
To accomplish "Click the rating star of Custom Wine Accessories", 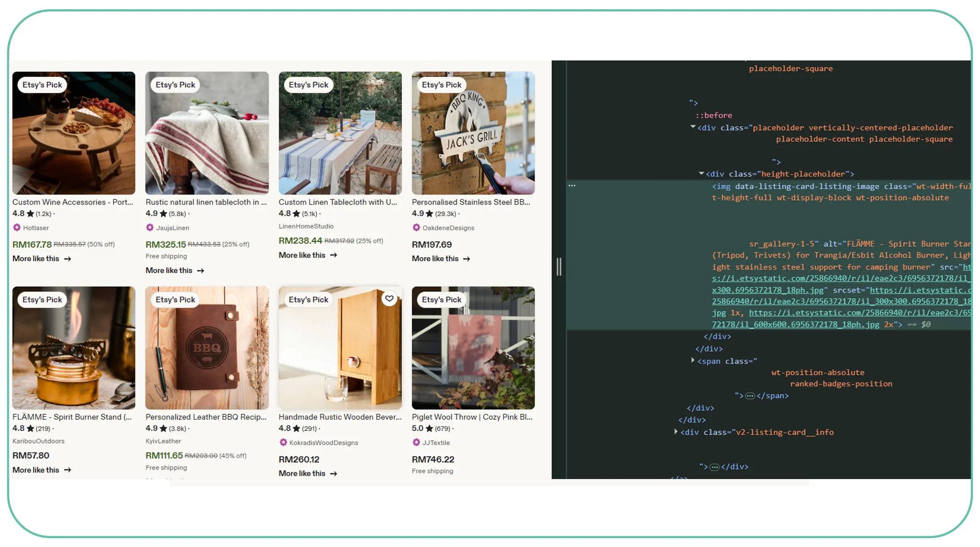I will [30, 214].
